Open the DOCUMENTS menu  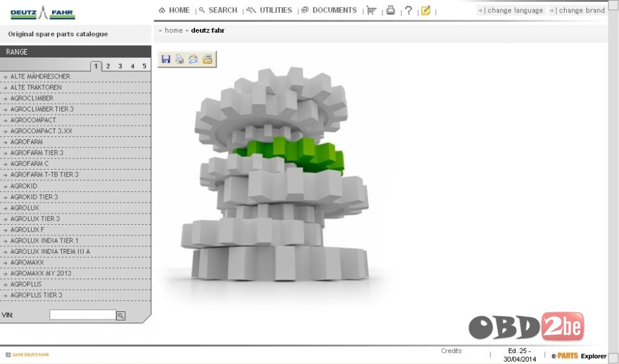(x=329, y=11)
